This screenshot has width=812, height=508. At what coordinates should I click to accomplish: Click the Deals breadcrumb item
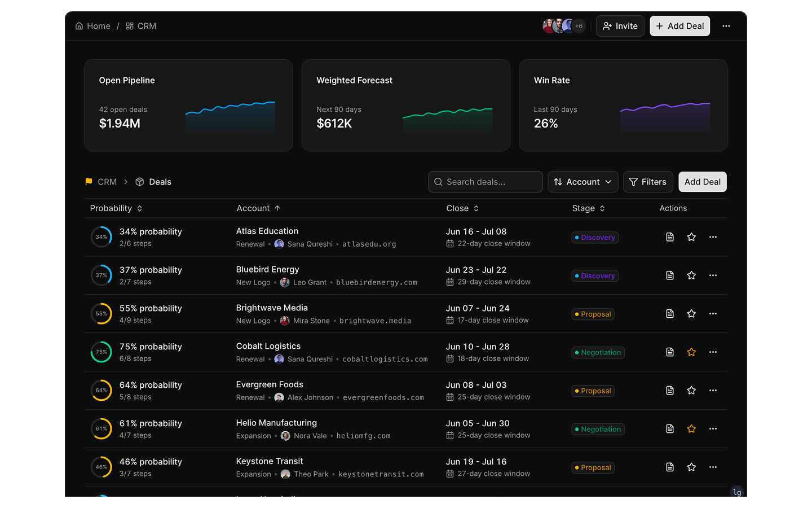pos(153,182)
